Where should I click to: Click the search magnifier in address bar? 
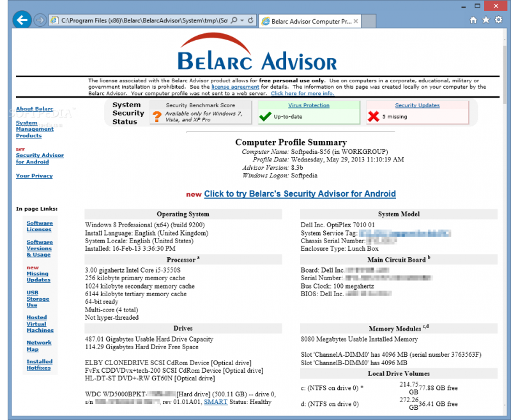point(234,20)
